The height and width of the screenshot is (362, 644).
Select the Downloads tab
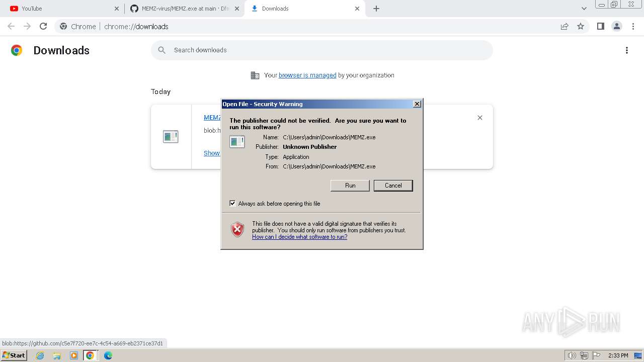click(x=304, y=9)
